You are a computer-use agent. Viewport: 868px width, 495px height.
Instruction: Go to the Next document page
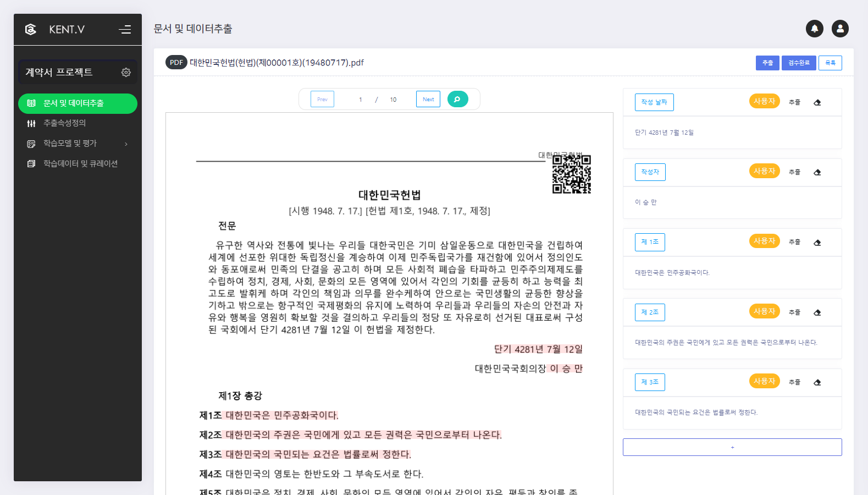click(428, 99)
